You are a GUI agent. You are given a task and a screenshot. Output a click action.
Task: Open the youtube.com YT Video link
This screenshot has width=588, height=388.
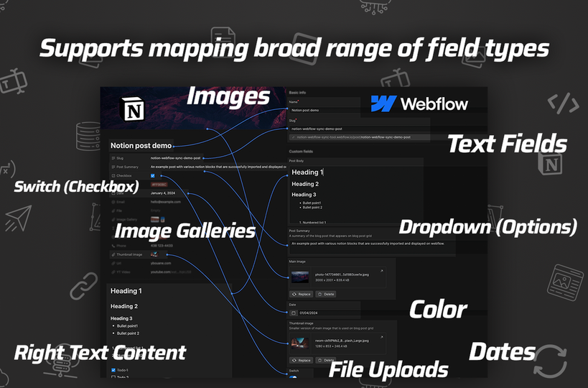[x=171, y=272]
